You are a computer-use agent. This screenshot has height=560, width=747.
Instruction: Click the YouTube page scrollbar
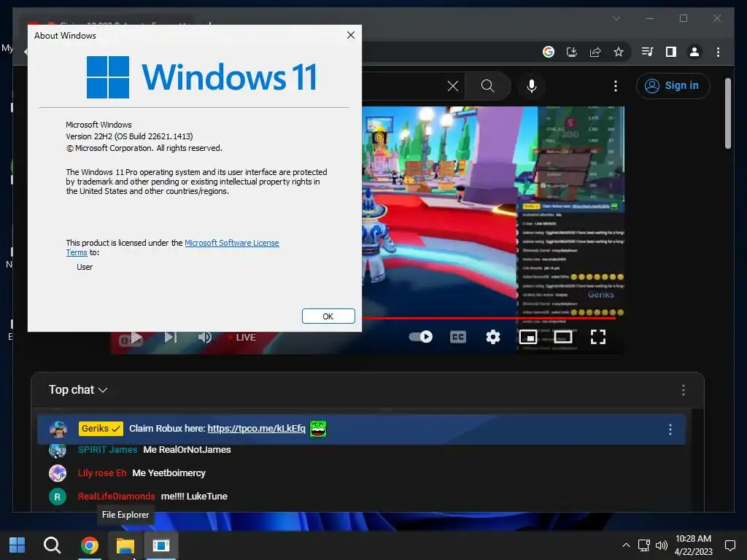coord(727,113)
